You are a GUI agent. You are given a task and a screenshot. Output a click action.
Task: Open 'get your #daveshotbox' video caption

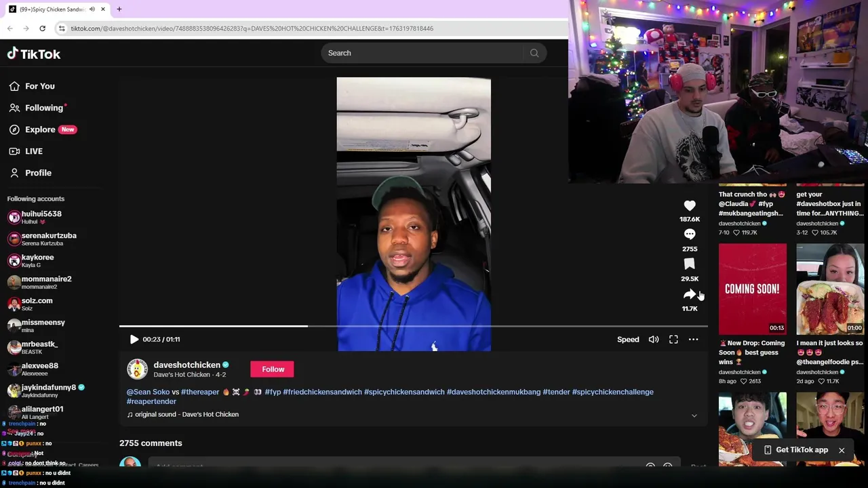click(x=830, y=203)
